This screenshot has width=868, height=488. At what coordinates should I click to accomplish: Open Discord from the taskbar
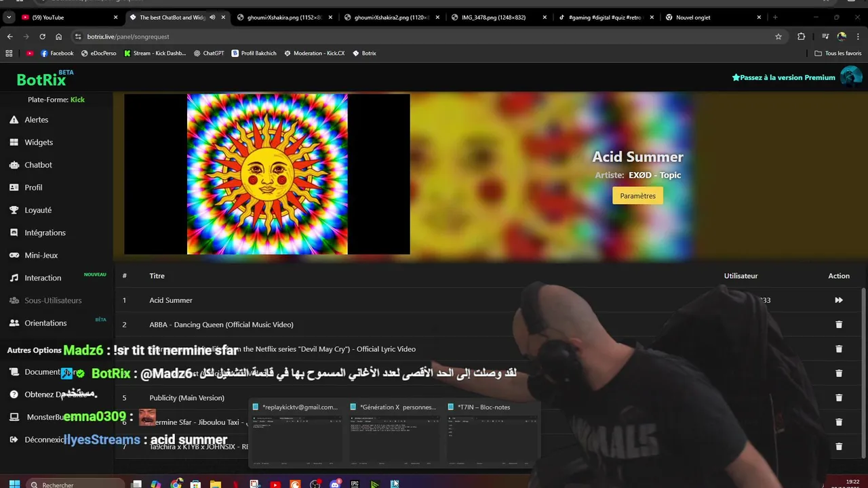[x=335, y=484]
